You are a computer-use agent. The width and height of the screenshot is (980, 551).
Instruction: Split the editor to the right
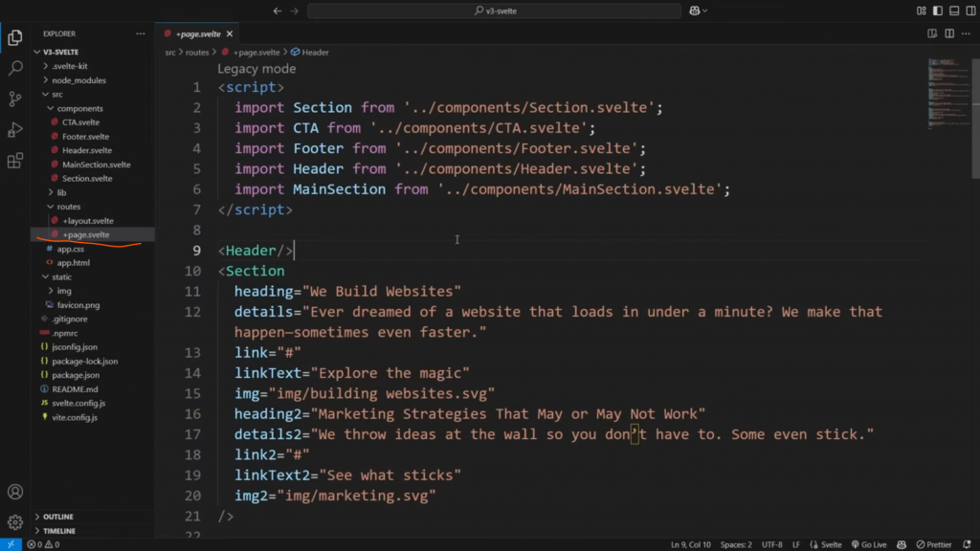click(932, 33)
